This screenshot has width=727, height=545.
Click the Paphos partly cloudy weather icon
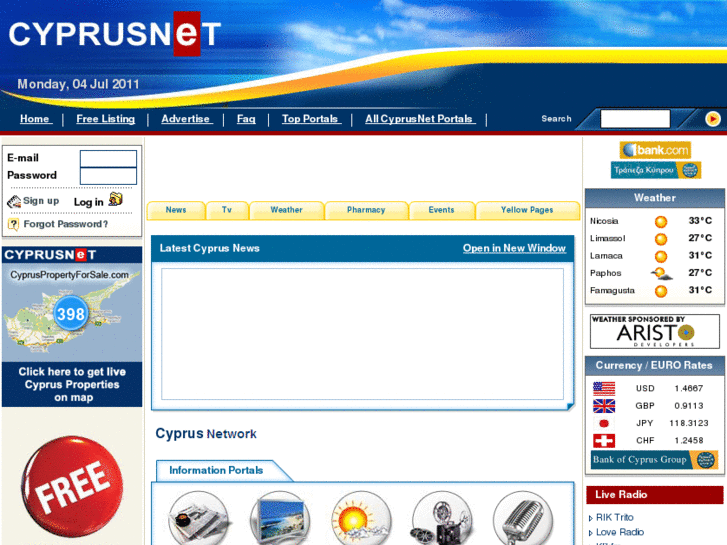click(x=662, y=274)
